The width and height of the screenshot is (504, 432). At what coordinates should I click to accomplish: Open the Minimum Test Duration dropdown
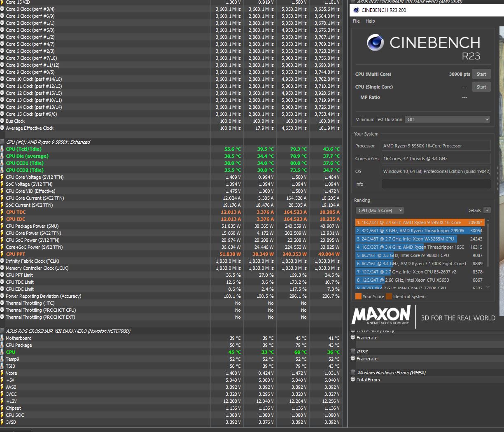coord(448,119)
